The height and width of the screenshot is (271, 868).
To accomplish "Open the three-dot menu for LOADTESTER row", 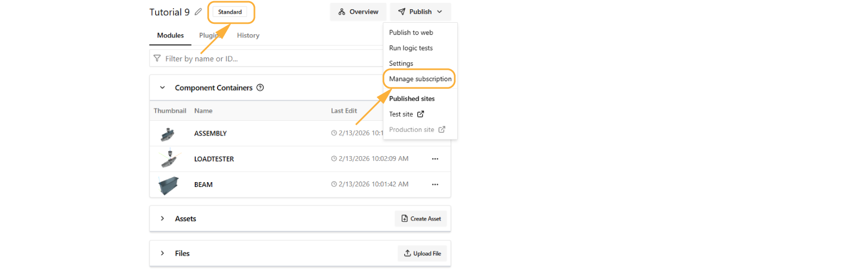I will 435,159.
